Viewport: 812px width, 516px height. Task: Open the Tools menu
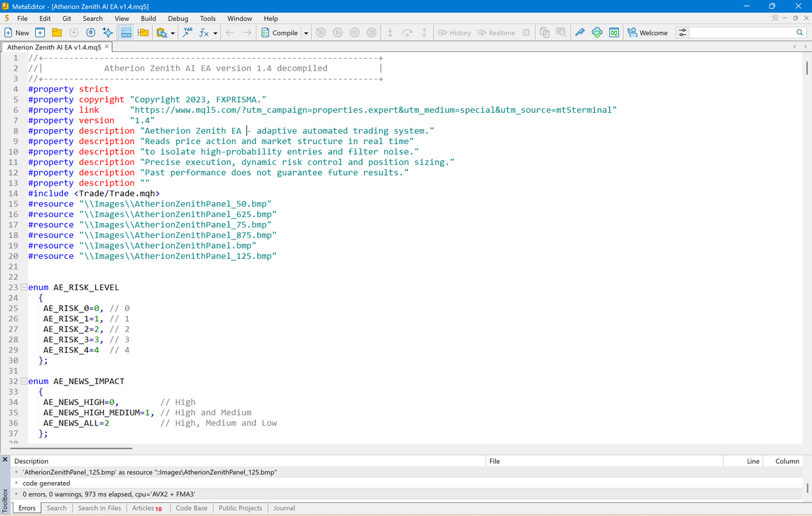tap(208, 18)
